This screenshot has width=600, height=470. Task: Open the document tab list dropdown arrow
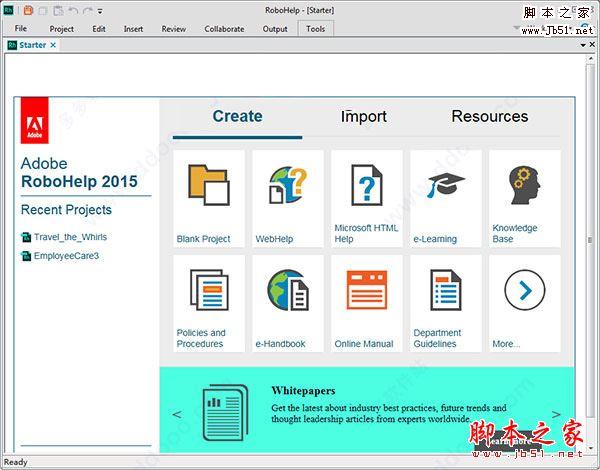[583, 45]
